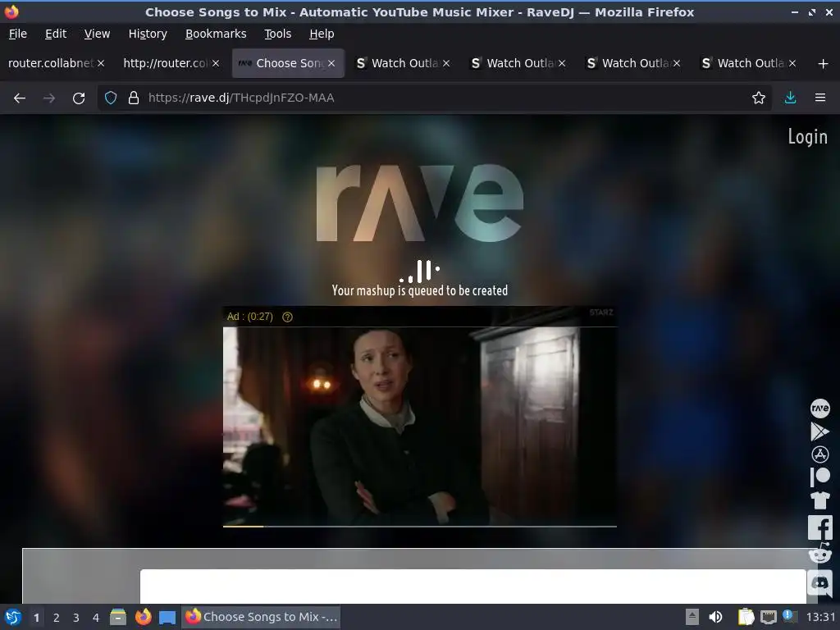The width and height of the screenshot is (840, 630).
Task: Switch to workspace 4 in taskbar
Action: pyautogui.click(x=96, y=618)
